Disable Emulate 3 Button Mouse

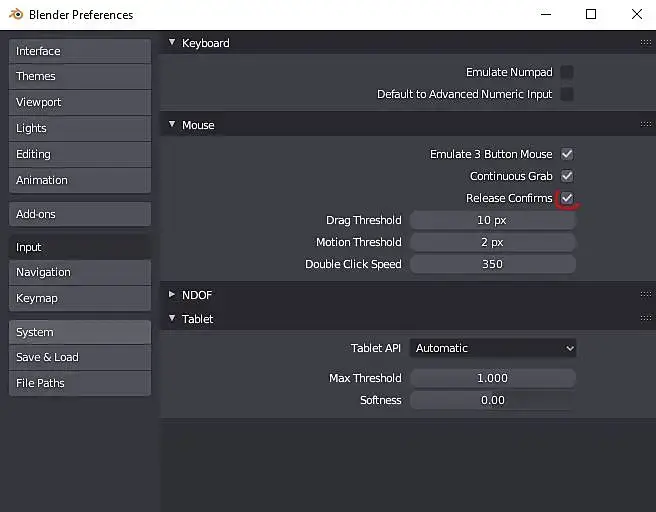pos(567,154)
